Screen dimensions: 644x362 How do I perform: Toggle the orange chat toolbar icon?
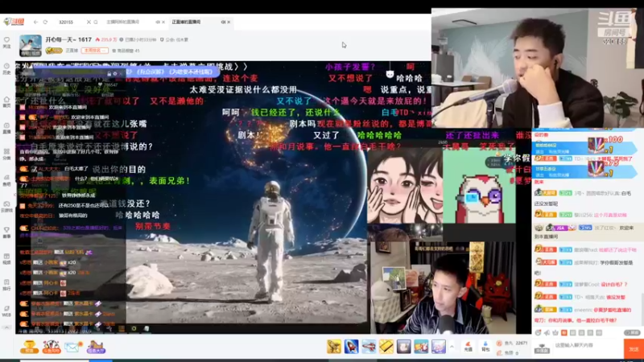564,333
